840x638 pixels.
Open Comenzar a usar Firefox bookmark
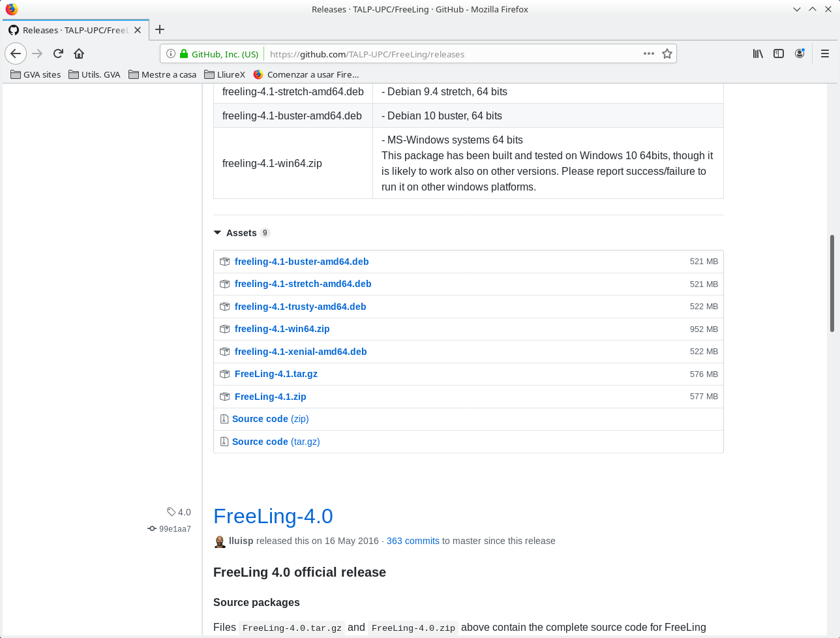306,74
